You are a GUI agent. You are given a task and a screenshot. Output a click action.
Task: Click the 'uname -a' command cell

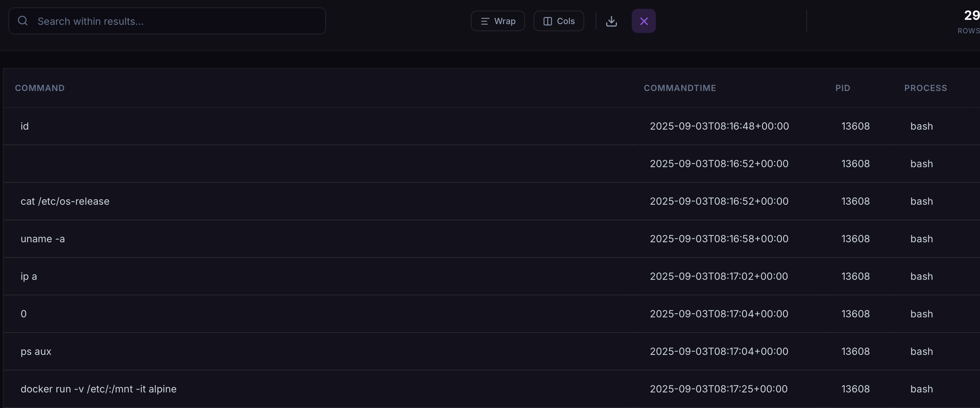click(43, 239)
